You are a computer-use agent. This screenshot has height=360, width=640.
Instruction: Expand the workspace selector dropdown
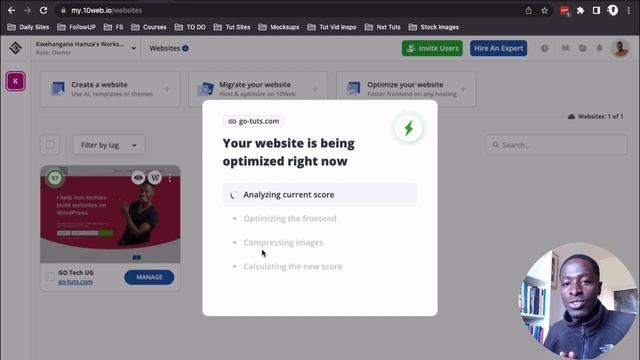coord(133,48)
